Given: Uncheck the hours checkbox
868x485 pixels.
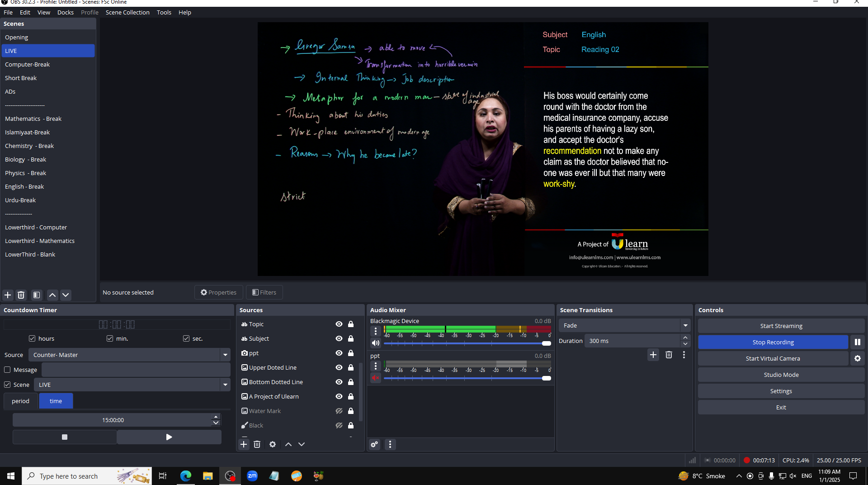Looking at the screenshot, I should click(32, 338).
